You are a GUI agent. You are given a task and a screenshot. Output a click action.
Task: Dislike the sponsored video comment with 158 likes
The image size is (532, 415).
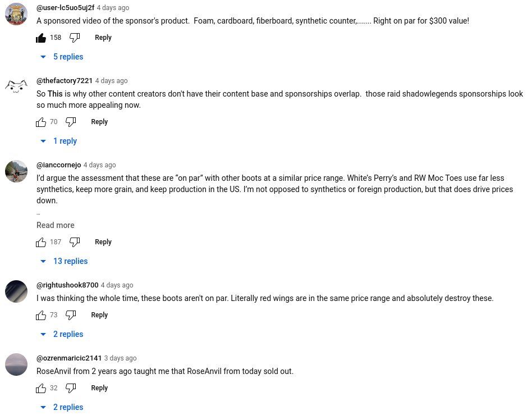coord(75,38)
